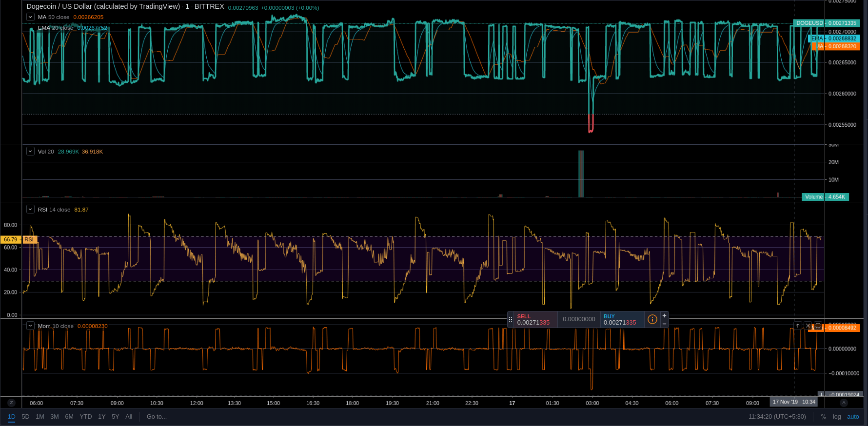The width and height of the screenshot is (868, 426).
Task: Collapse the MA 50 indicator legend arrow
Action: click(30, 17)
